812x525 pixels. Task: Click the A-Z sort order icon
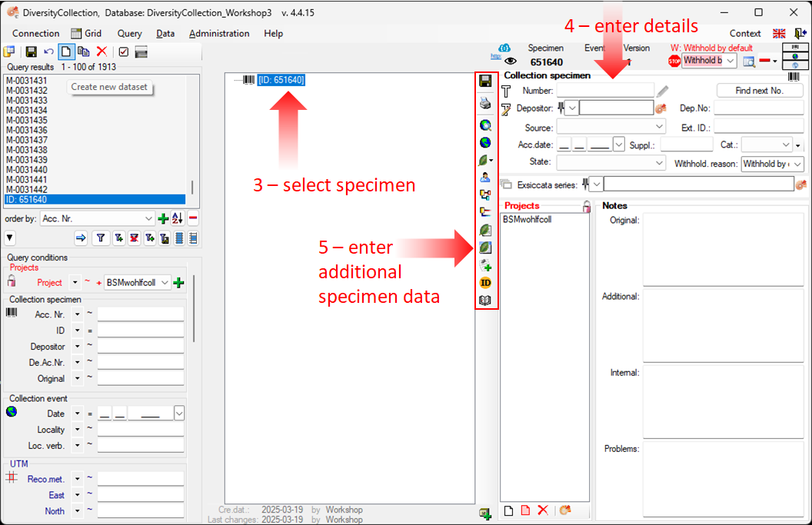tap(178, 218)
